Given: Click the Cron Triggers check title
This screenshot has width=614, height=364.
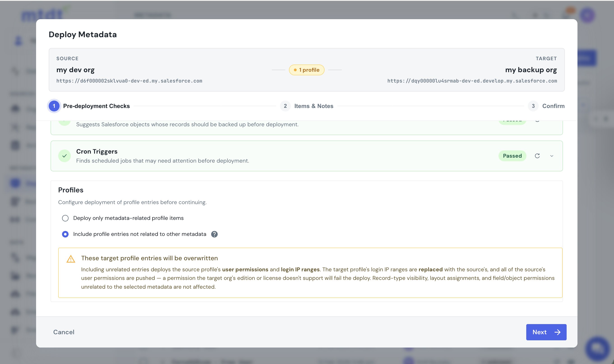Looking at the screenshot, I should click(x=97, y=151).
